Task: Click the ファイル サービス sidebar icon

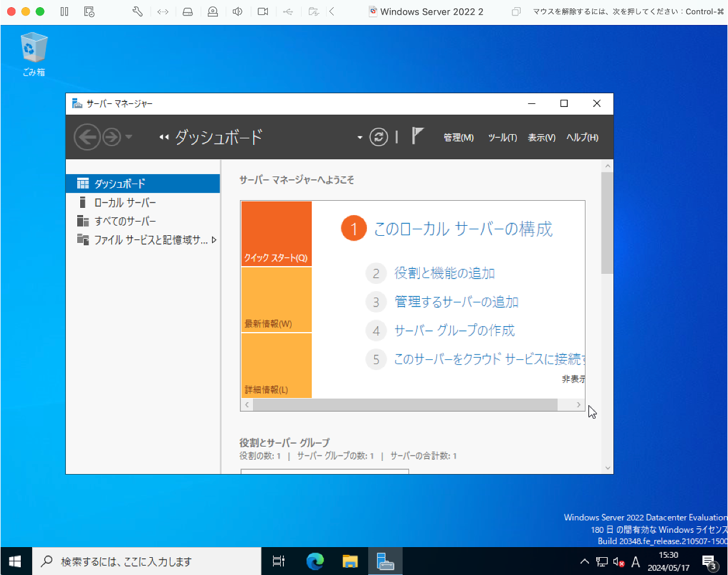Action: coord(83,240)
